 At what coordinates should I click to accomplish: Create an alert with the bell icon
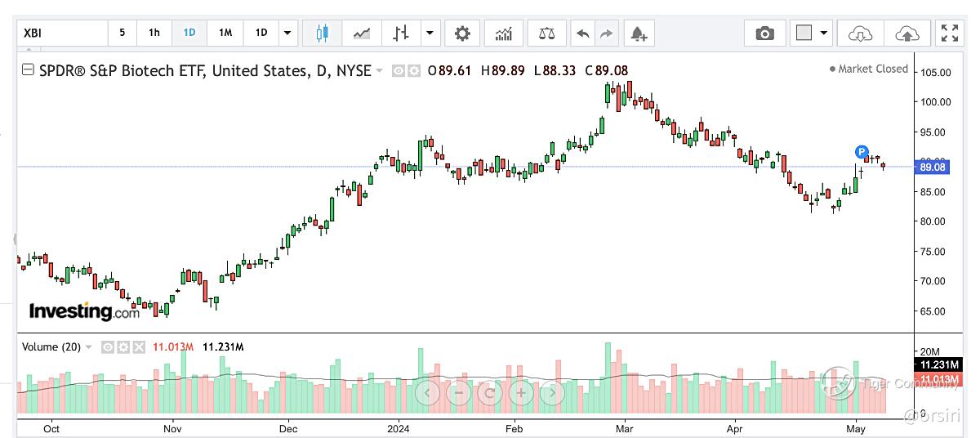pyautogui.click(x=638, y=33)
